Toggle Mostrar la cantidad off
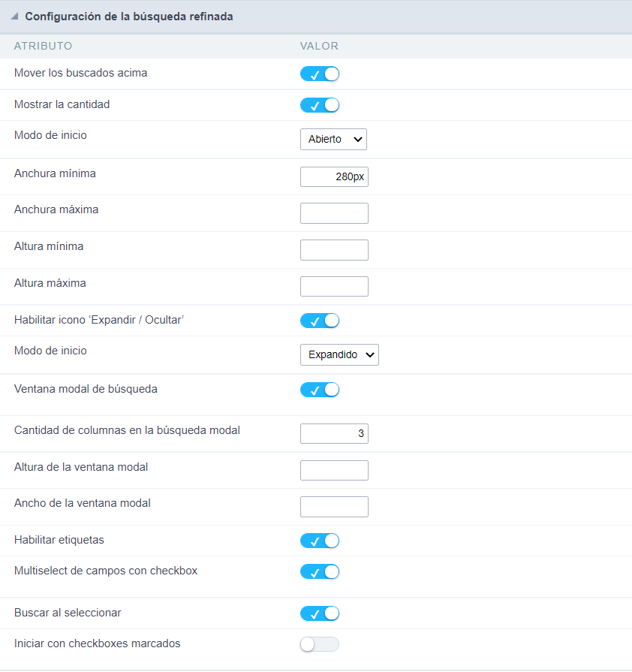Viewport: 632px width, 672px height. [320, 104]
